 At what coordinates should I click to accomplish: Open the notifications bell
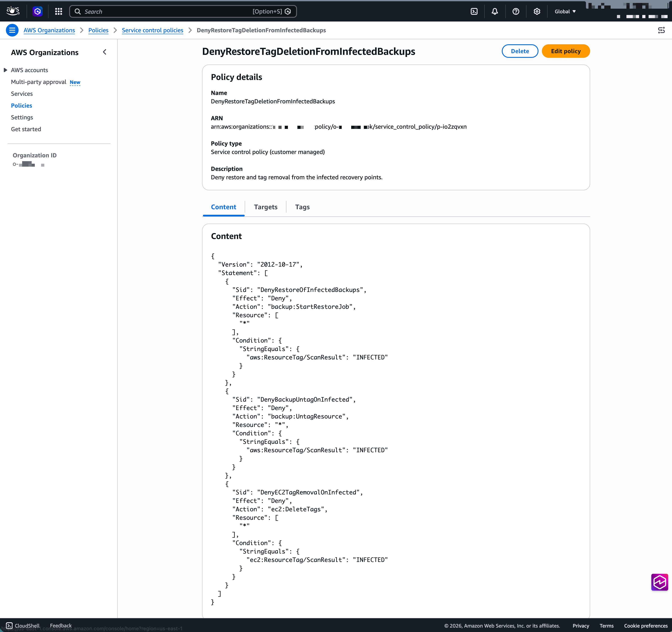tap(495, 12)
